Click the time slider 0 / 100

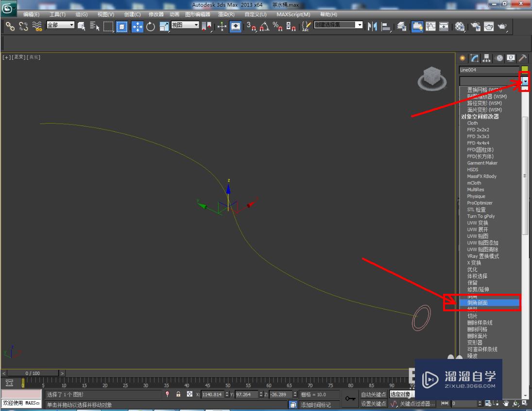point(33,373)
